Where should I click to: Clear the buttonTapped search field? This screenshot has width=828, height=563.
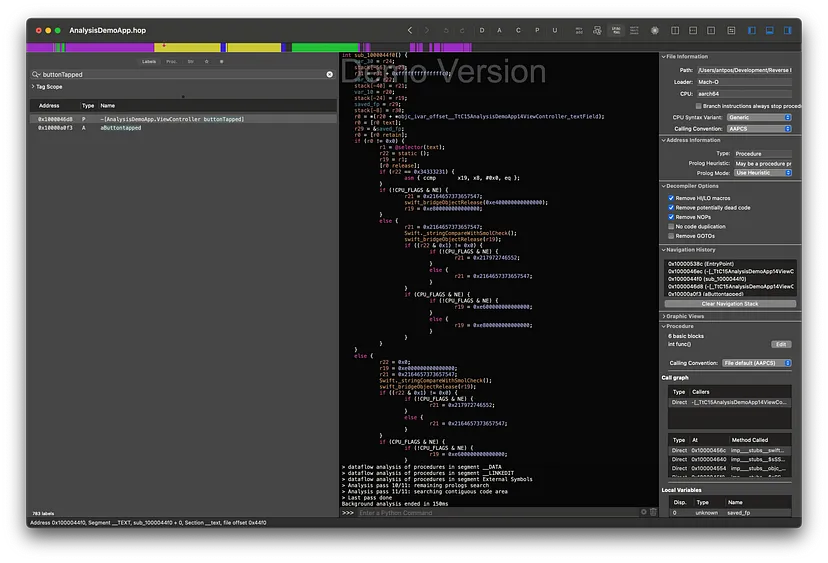click(330, 75)
